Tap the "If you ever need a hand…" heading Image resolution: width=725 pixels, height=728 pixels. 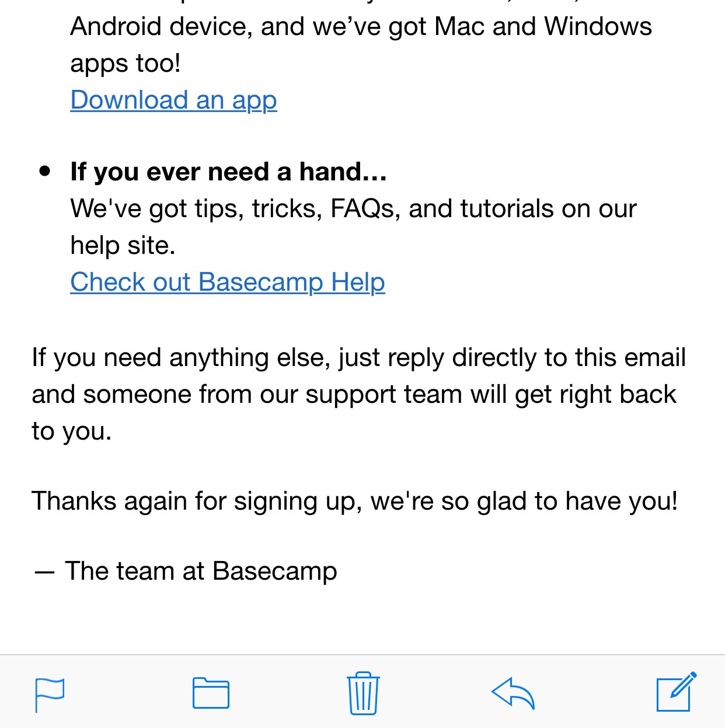(x=228, y=172)
